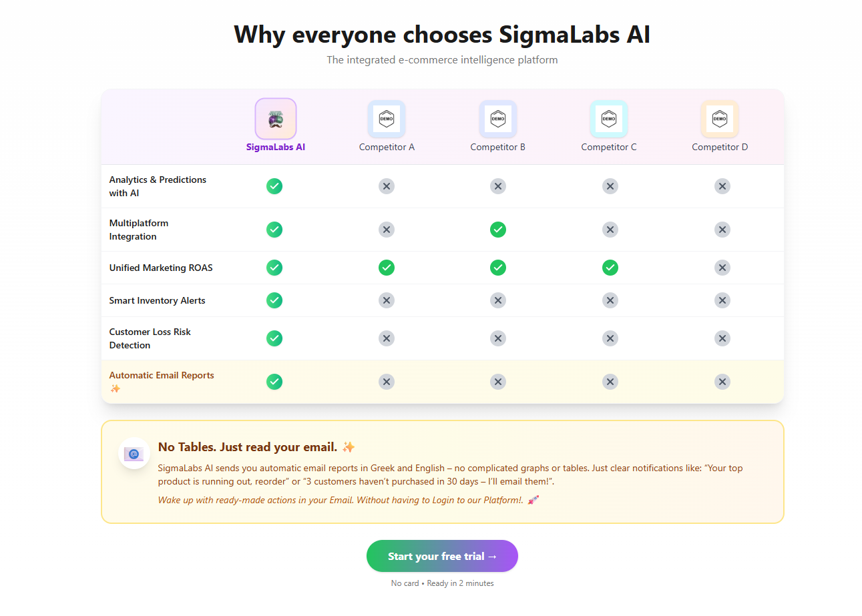Click the "No Tables. Just read your email." heading

point(248,447)
